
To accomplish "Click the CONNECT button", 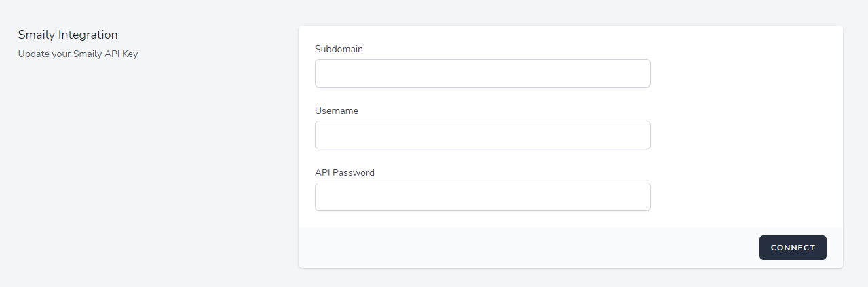I will point(793,248).
